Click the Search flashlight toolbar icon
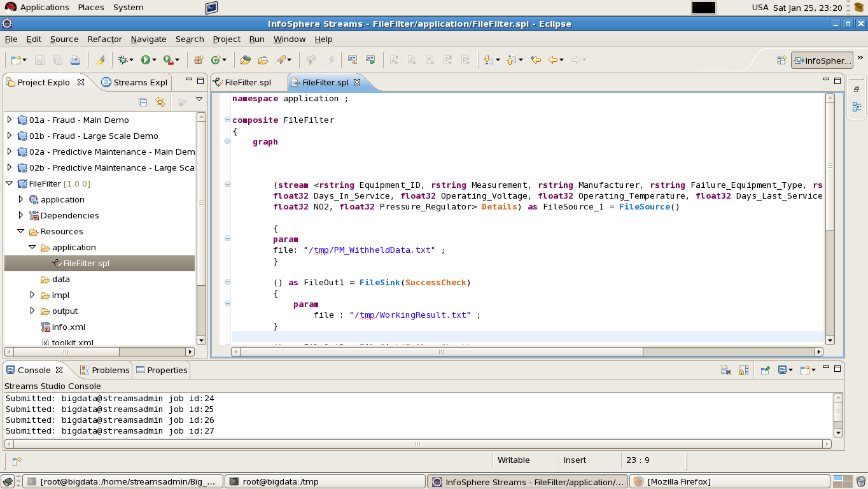Image resolution: width=868 pixels, height=489 pixels. [x=280, y=60]
